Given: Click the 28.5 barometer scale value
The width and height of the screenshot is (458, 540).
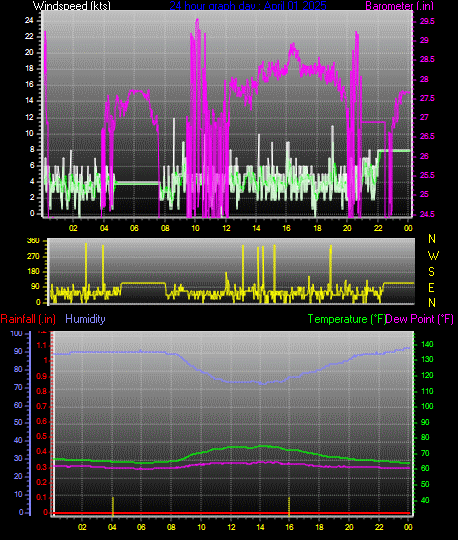Looking at the screenshot, I should (x=427, y=60).
